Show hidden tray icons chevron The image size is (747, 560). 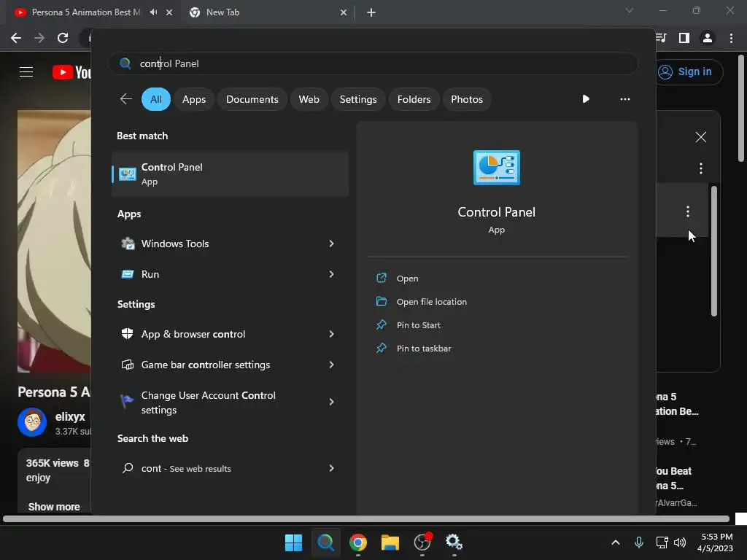pos(616,542)
